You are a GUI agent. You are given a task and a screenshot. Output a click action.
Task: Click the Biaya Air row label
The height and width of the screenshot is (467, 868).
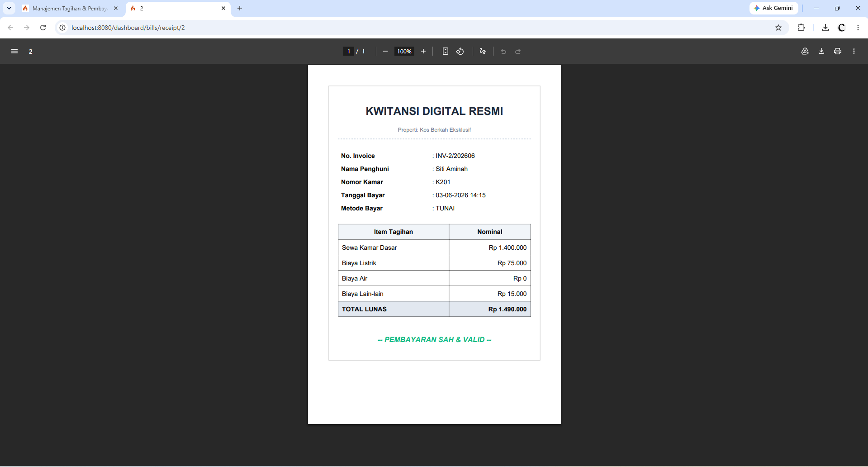click(x=355, y=278)
